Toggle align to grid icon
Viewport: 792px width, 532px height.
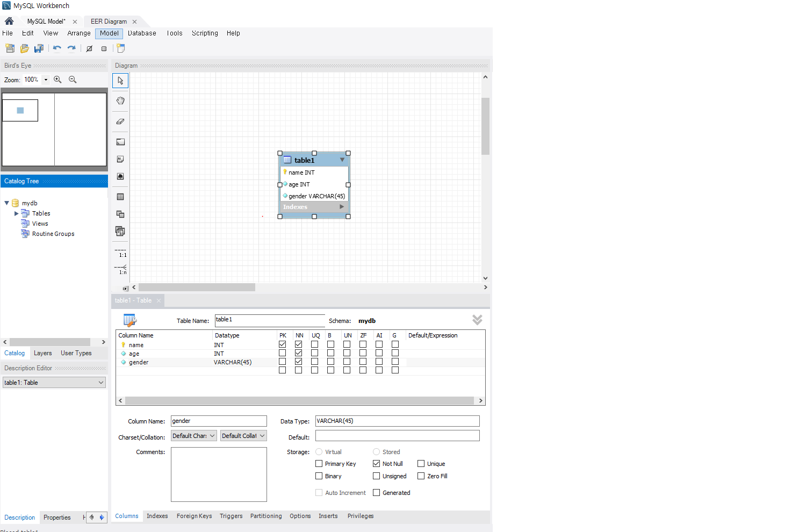[x=104, y=48]
